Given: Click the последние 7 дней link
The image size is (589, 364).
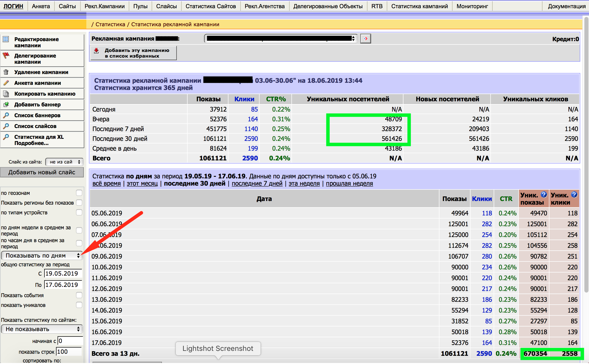Looking at the screenshot, I should (x=257, y=184).
